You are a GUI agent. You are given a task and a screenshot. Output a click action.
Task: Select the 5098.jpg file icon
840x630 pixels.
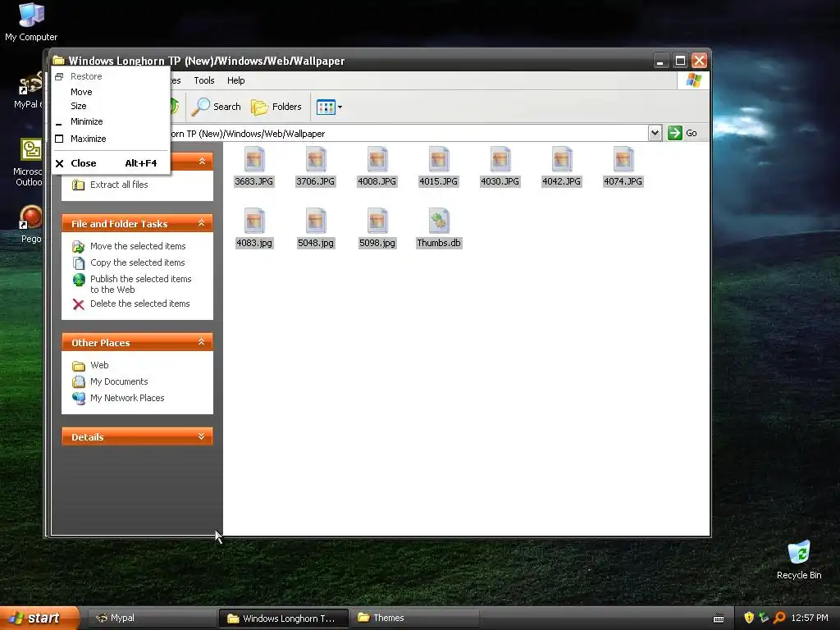click(x=377, y=221)
